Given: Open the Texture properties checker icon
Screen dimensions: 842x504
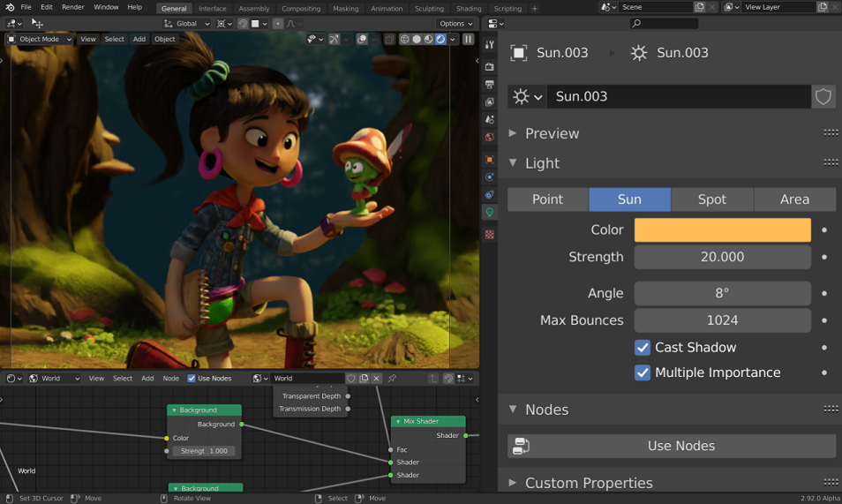Looking at the screenshot, I should (489, 234).
